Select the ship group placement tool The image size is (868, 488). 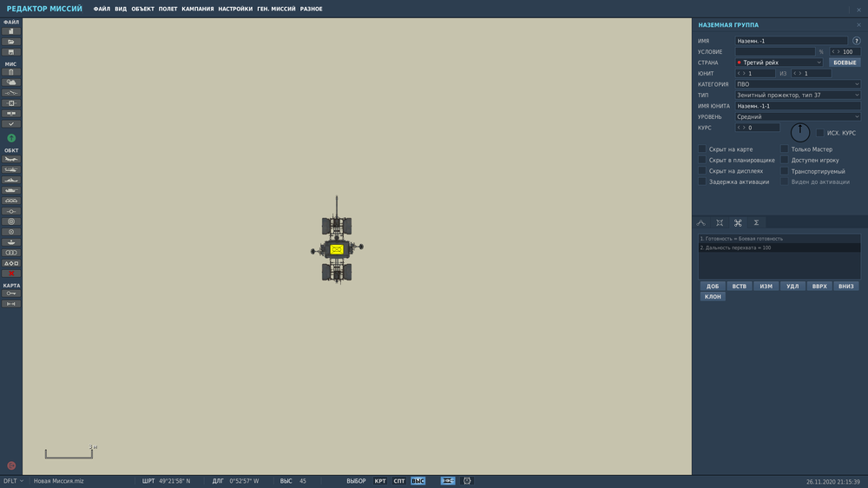click(10, 180)
